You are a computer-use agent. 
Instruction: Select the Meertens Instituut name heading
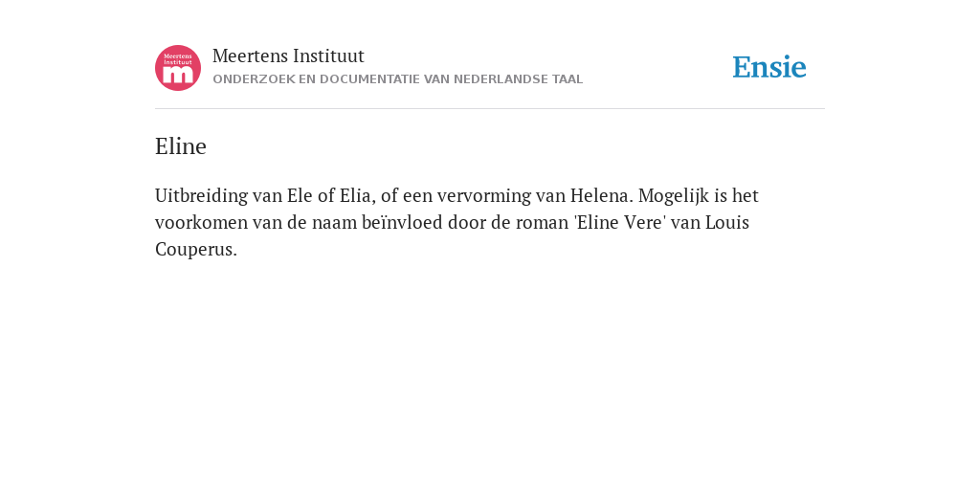[288, 56]
